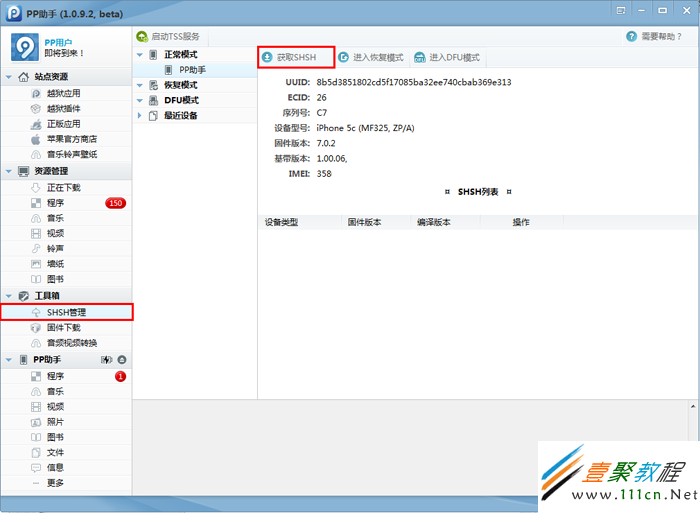Click the 150 red badge
Viewport: 700px width, 513px height.
pos(116,203)
